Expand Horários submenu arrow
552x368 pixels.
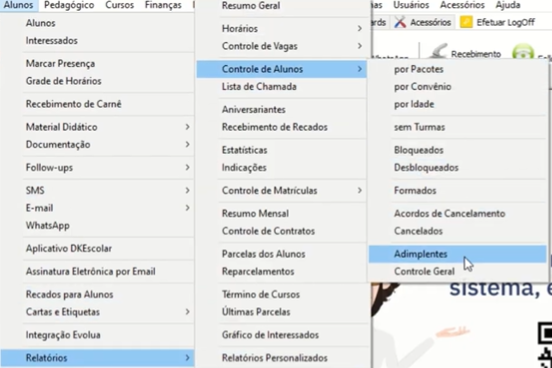coord(360,28)
